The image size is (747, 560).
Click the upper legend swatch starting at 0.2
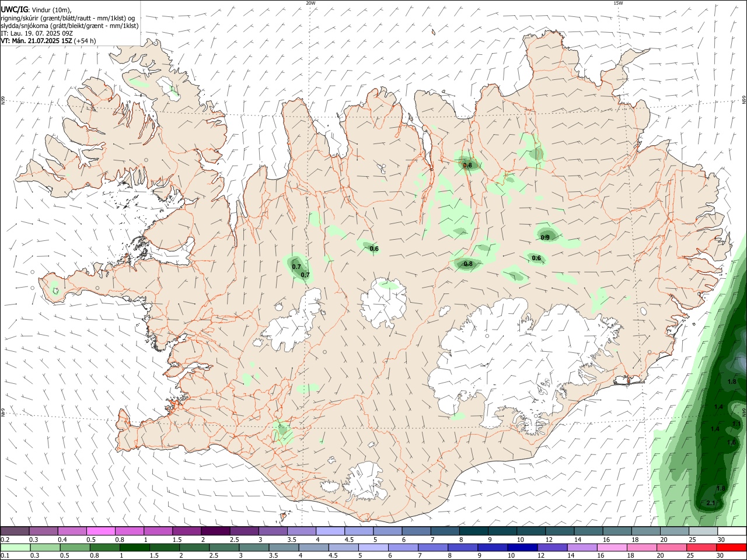pos(15,531)
